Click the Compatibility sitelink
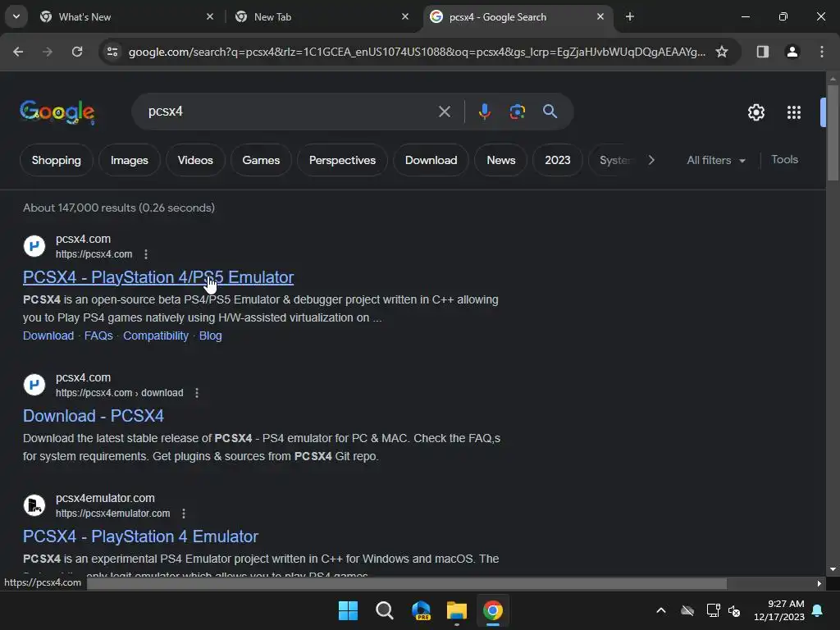 pos(156,336)
